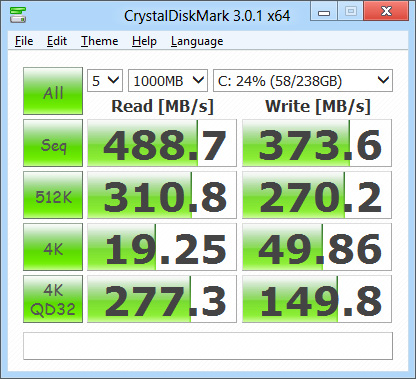Image resolution: width=416 pixels, height=379 pixels.
Task: Click the CrystalDiskMark app icon in title bar
Action: (x=18, y=15)
